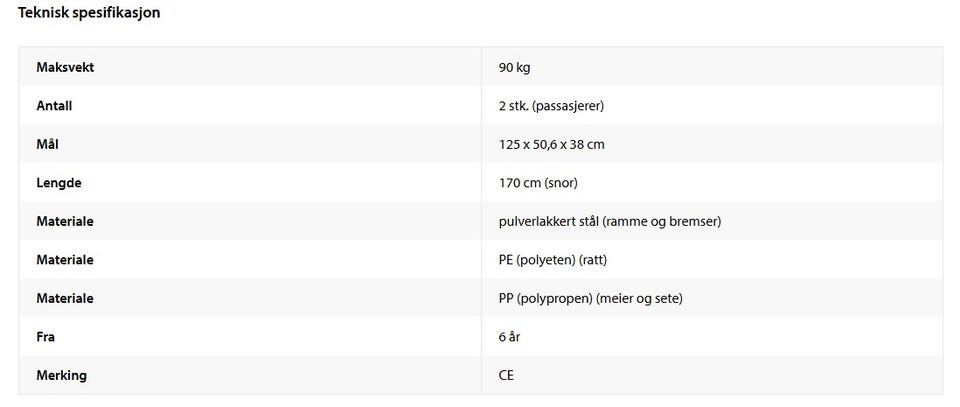Click the 170 cm (snor) value
This screenshot has height=407, width=960.
click(x=538, y=183)
